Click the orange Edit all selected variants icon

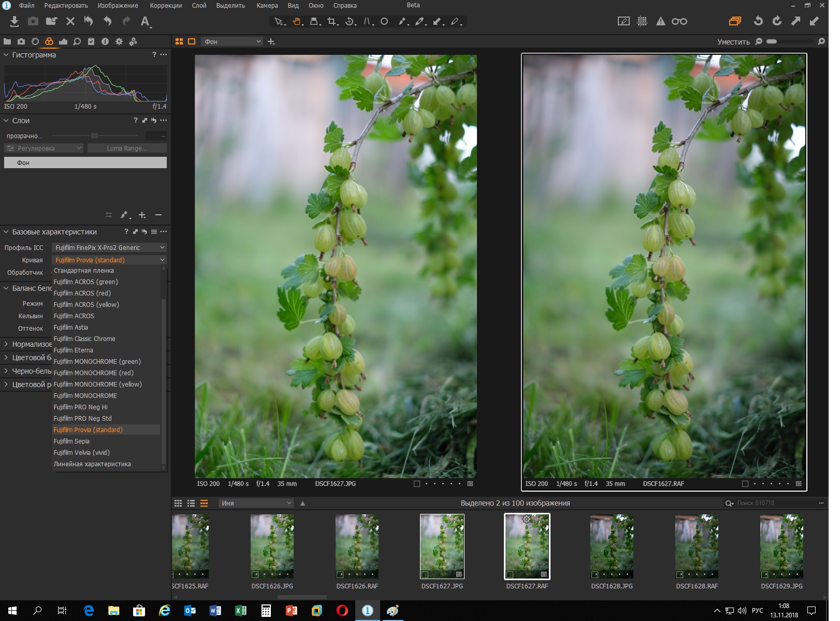pyautogui.click(x=735, y=21)
